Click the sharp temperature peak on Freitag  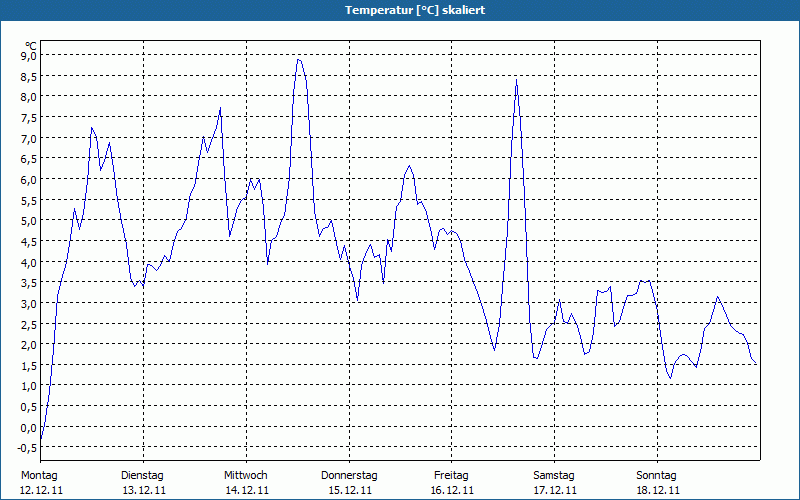tap(516, 80)
